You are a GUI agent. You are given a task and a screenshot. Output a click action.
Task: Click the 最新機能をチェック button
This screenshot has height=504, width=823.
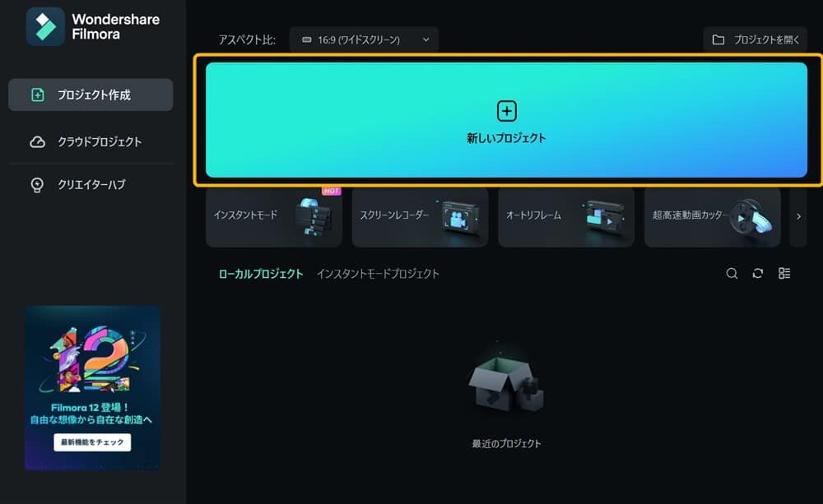[92, 442]
